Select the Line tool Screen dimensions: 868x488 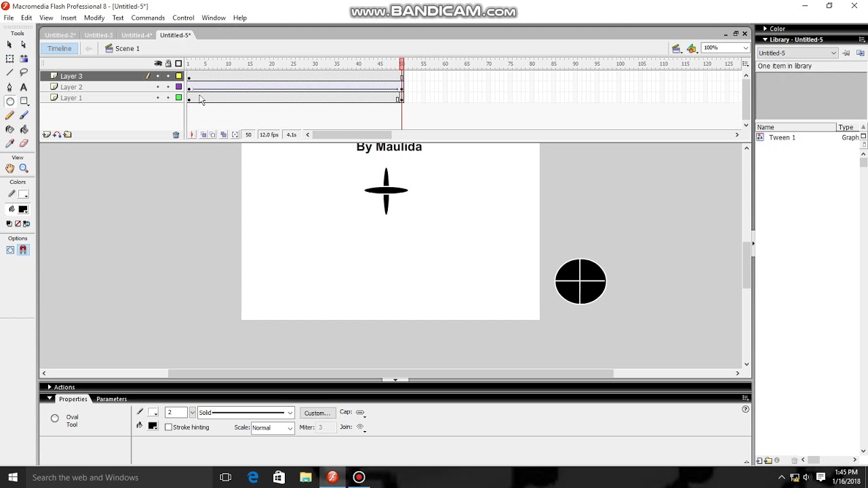[x=9, y=73]
